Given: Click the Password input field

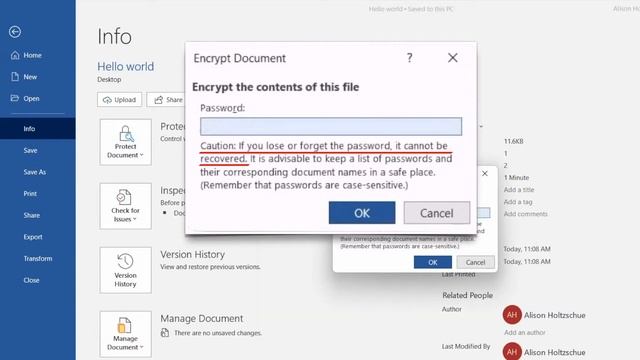Looking at the screenshot, I should [331, 127].
